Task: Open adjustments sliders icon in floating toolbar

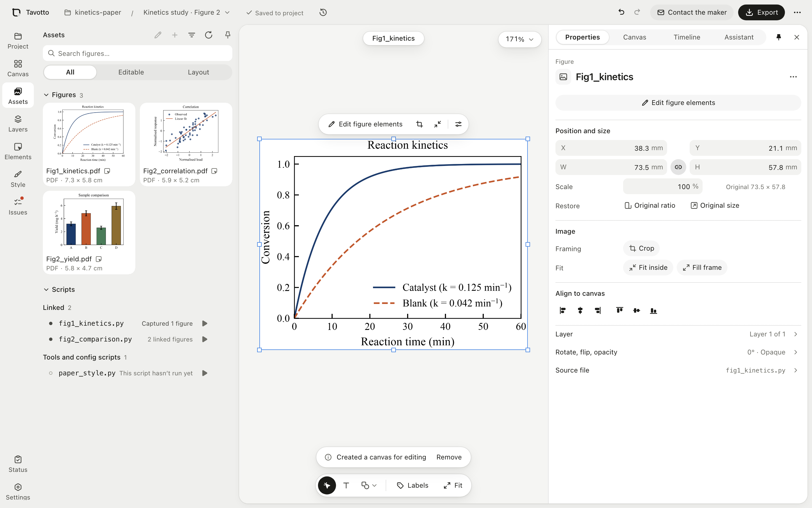Action: [x=458, y=124]
